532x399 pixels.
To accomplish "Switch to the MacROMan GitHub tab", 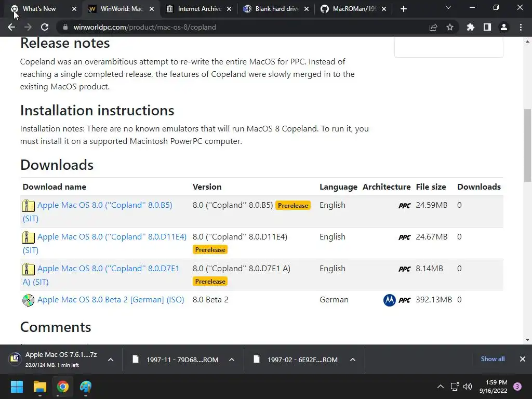I will pos(353,9).
